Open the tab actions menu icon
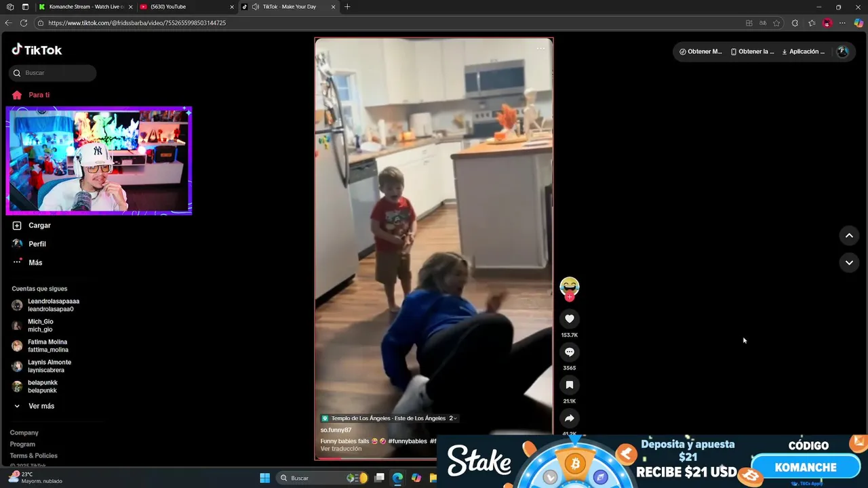The height and width of the screenshot is (488, 868). click(x=25, y=7)
